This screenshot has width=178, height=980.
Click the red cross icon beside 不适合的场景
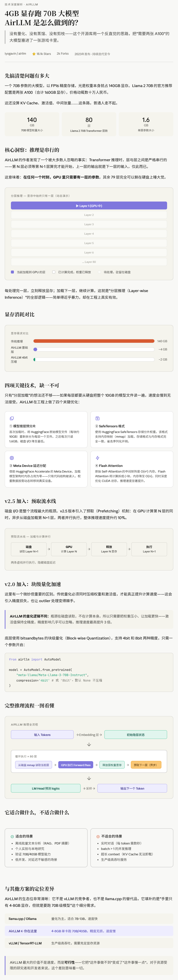pyautogui.click(x=98, y=836)
